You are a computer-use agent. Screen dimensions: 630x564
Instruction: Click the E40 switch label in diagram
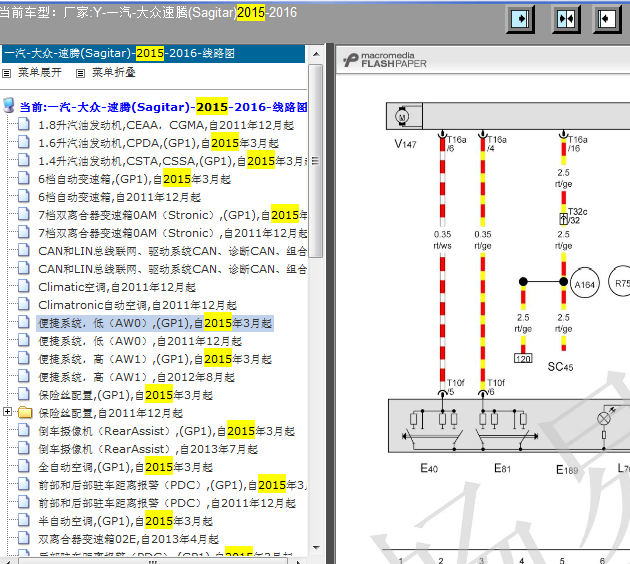click(429, 468)
